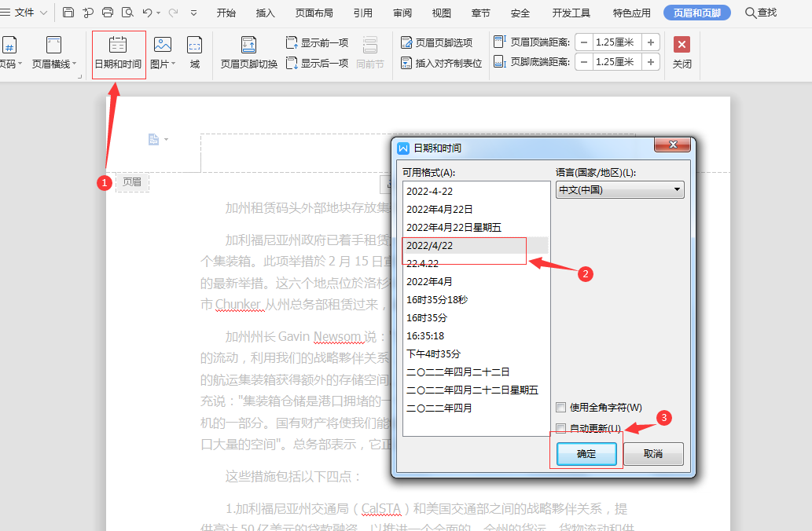Click 页眉页脚切换 header footer switch
The image size is (812, 531).
tap(248, 53)
